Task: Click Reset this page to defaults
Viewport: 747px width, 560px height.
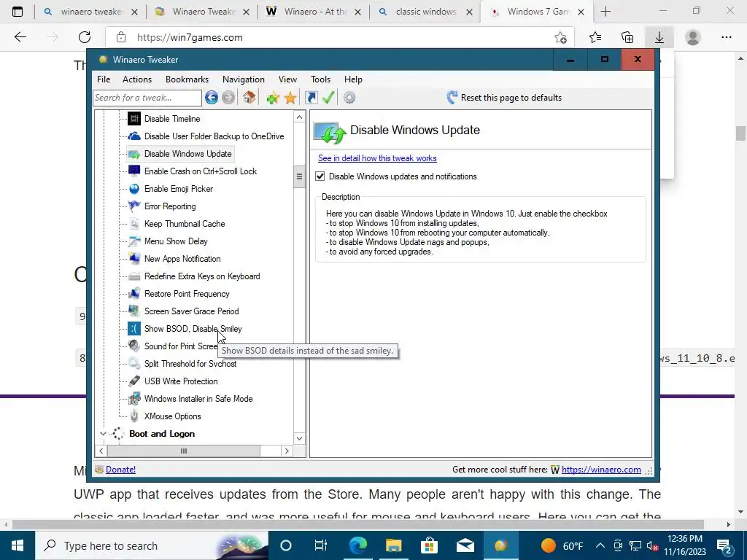Action: (505, 98)
